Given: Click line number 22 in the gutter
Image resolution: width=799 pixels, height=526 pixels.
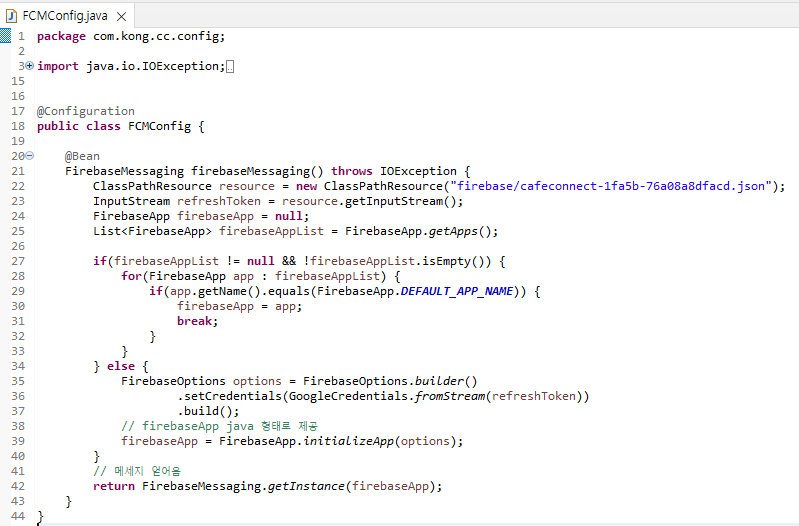Looking at the screenshot, I should point(18,186).
